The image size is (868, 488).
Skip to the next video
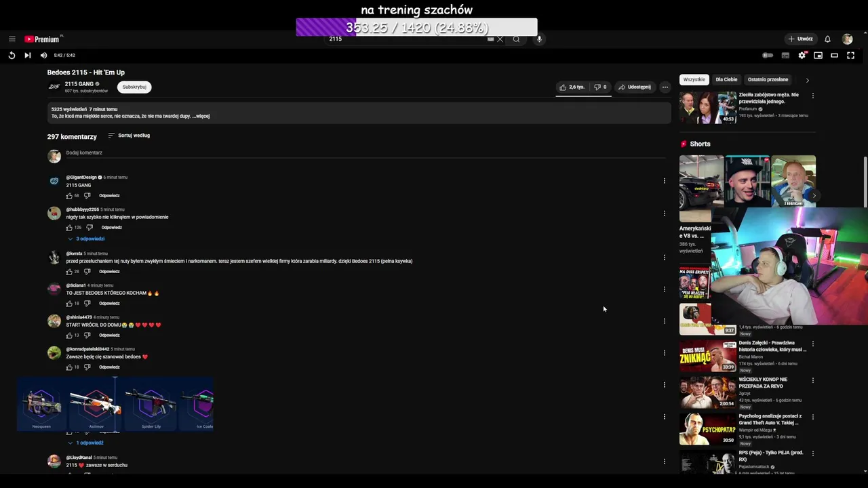pyautogui.click(x=27, y=56)
